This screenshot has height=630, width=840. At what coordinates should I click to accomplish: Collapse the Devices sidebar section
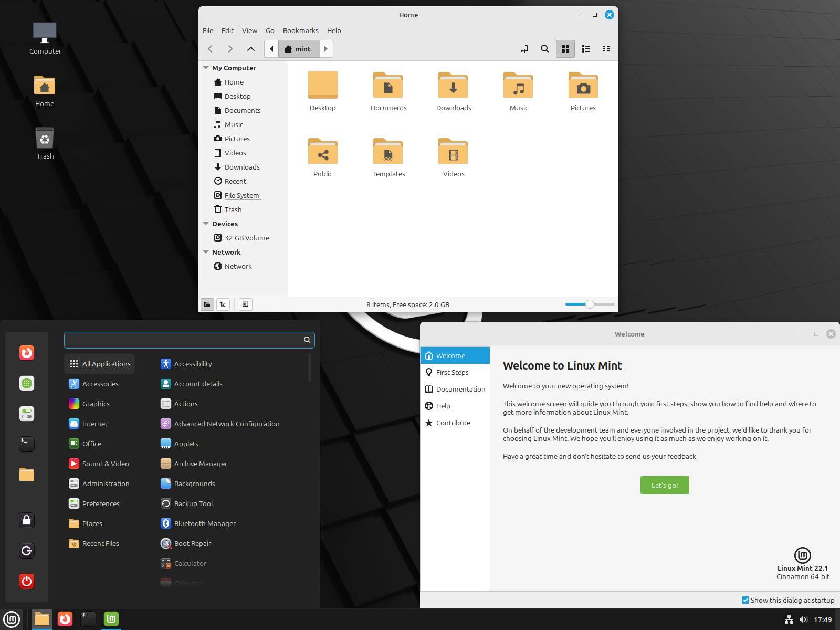206,224
